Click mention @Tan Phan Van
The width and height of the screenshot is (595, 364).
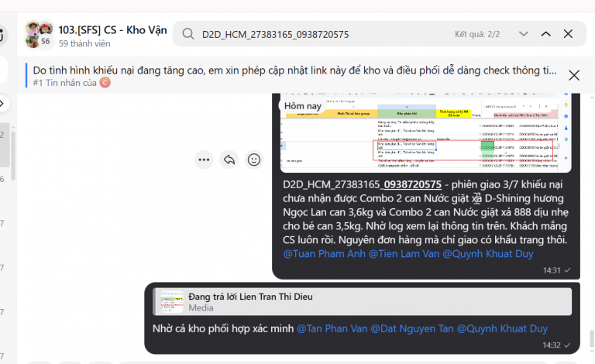[332, 328]
